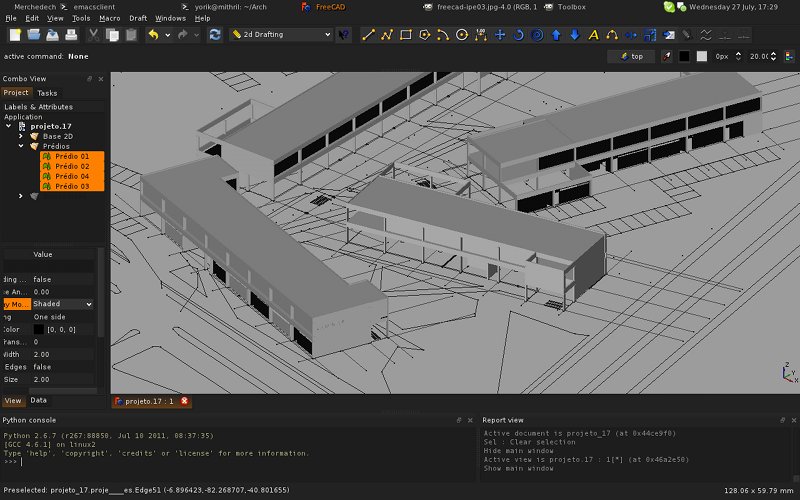Copy selection with the Copy icon

112,35
